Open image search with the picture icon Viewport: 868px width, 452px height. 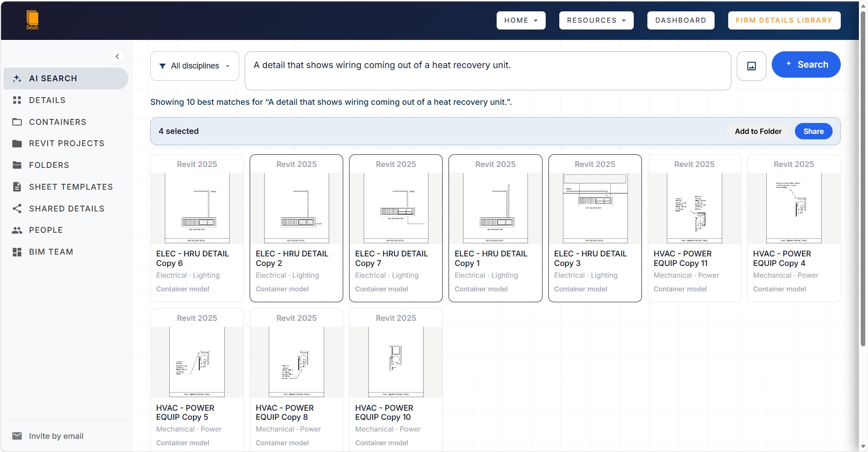tap(751, 66)
